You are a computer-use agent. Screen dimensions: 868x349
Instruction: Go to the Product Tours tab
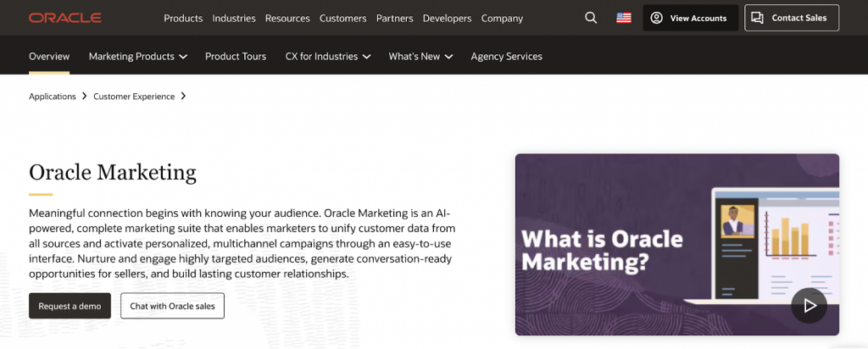click(236, 56)
